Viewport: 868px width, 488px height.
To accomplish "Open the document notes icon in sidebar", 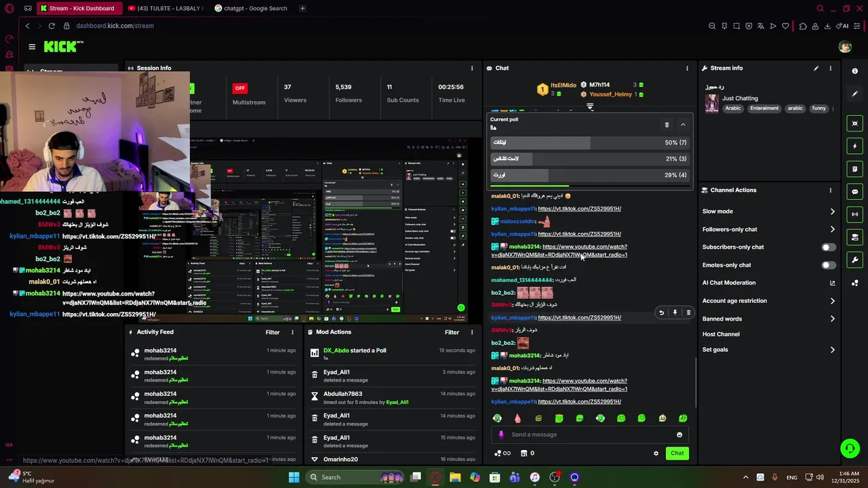I will click(x=854, y=169).
